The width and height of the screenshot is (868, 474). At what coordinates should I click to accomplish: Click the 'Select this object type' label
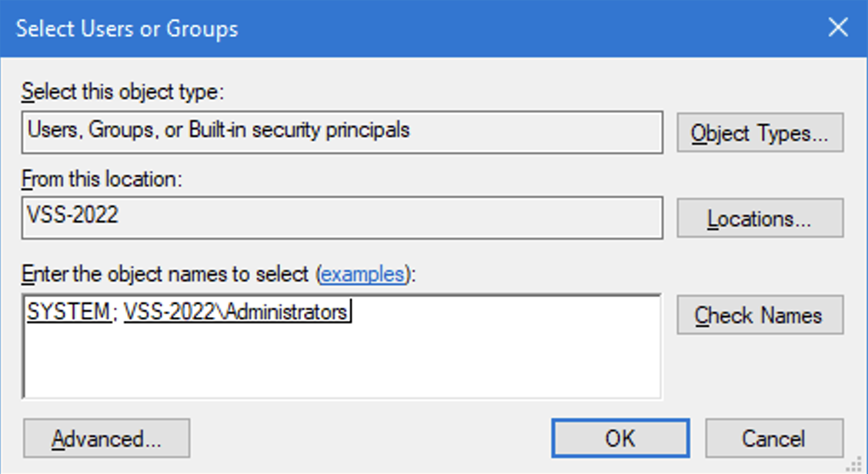[x=123, y=92]
